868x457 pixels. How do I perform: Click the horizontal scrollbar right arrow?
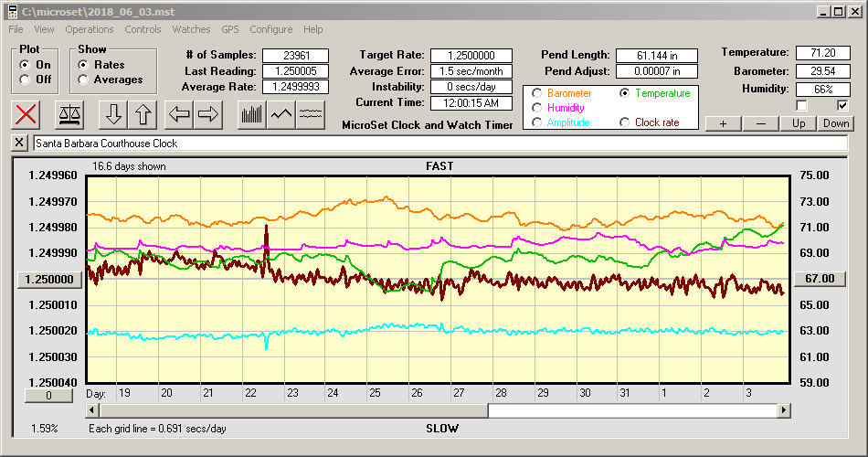(x=784, y=410)
